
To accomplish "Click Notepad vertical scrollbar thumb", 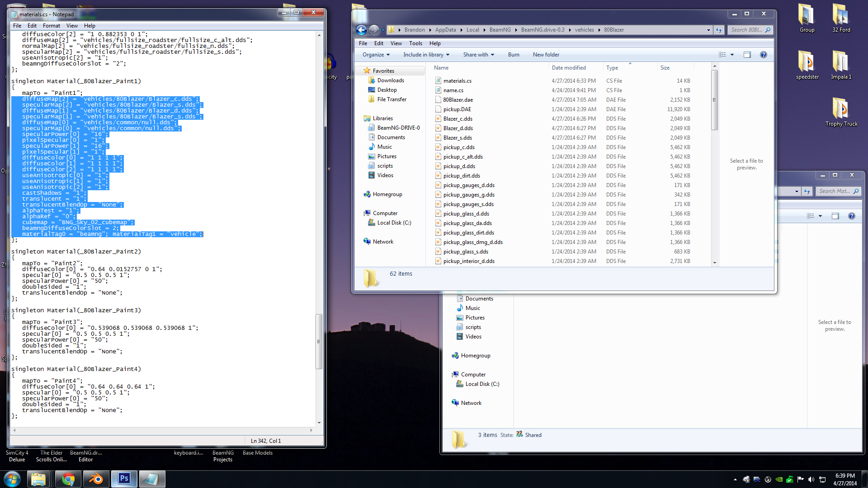I will (319, 341).
